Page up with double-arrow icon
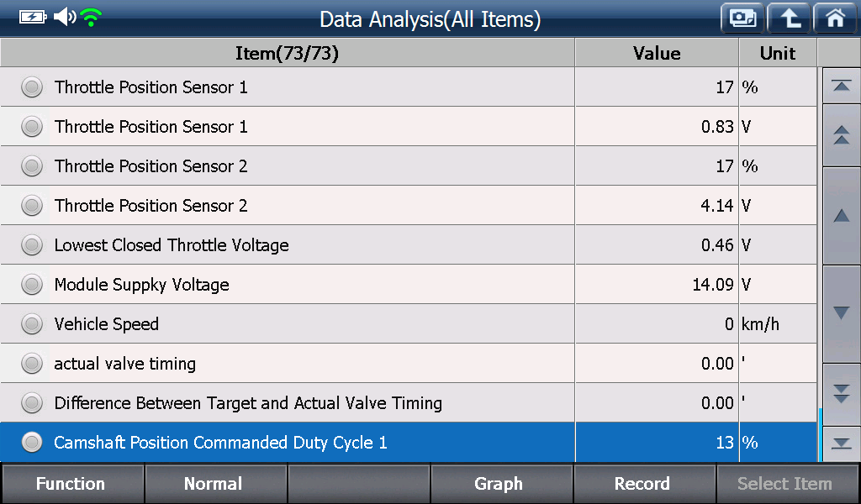 pyautogui.click(x=841, y=135)
